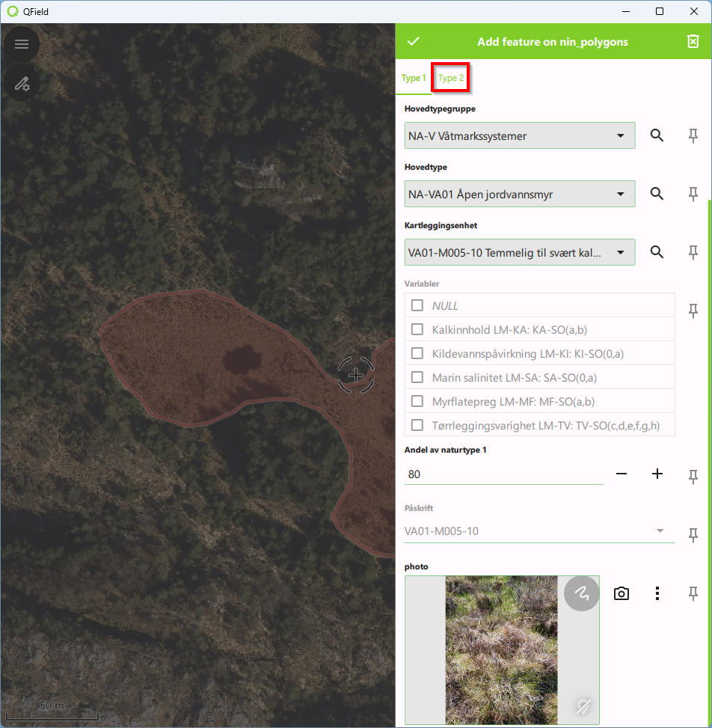The image size is (712, 728).
Task: Confirm feature with the checkmark icon
Action: [414, 42]
